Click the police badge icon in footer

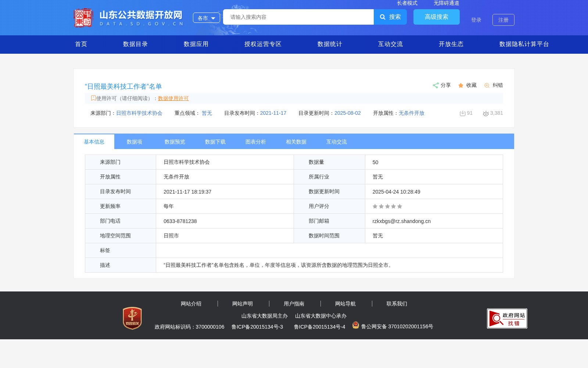356,325
